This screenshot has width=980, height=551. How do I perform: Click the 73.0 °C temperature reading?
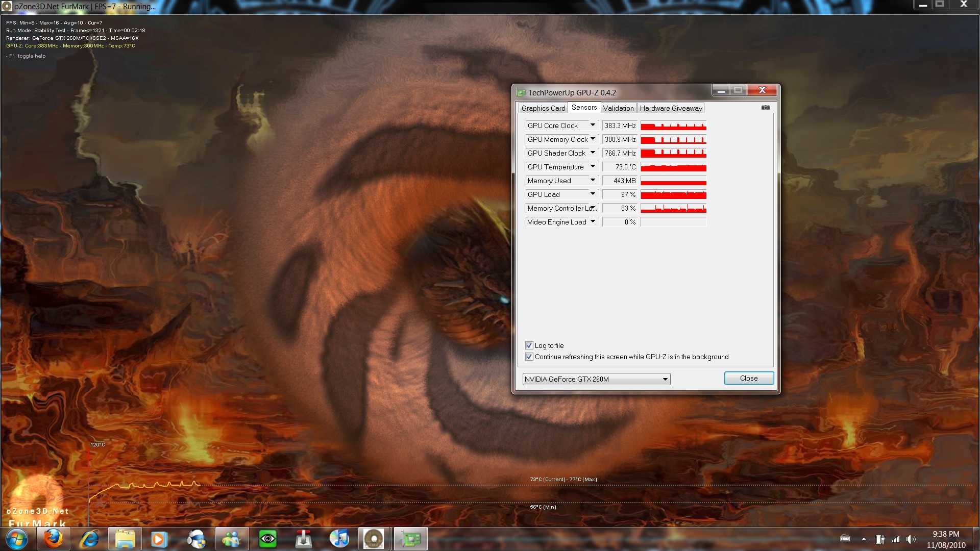coord(620,167)
